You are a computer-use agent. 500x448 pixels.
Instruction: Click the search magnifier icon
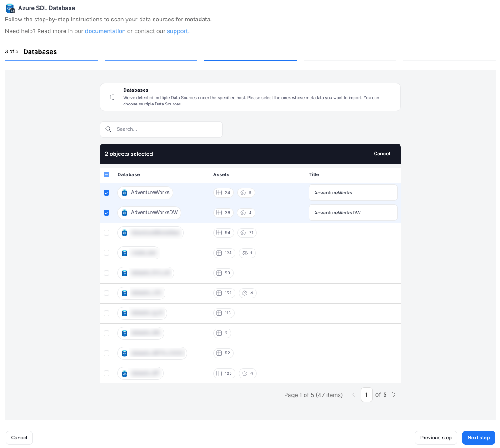coord(108,129)
